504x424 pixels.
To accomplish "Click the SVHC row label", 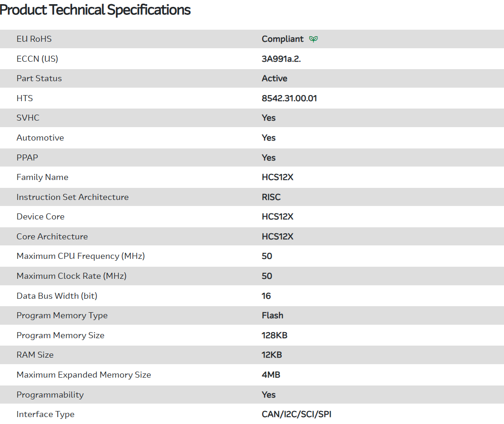I will point(28,118).
